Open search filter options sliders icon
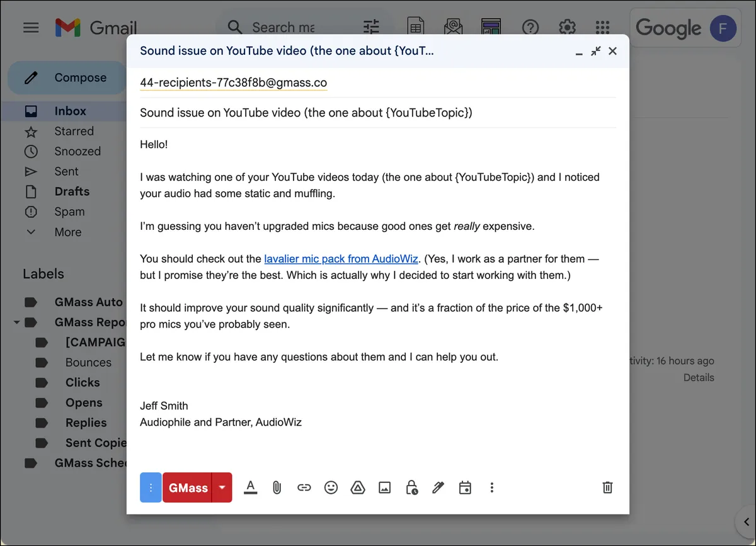 [x=372, y=27]
